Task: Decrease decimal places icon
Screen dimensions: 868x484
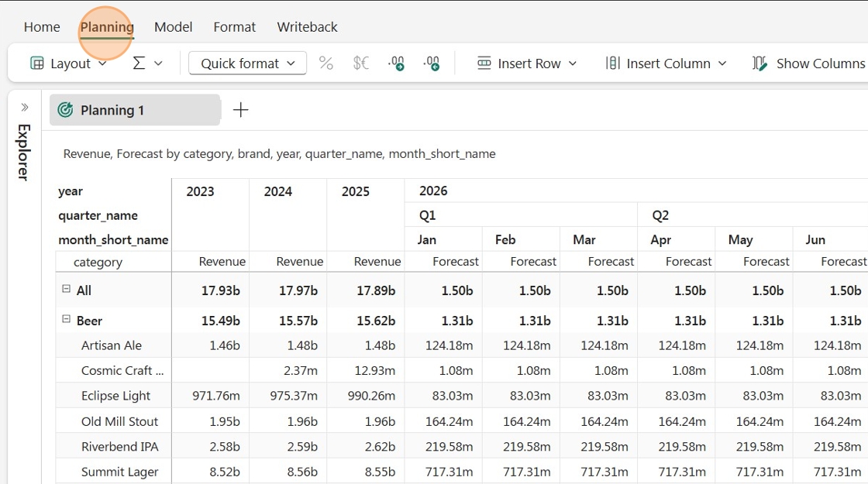Action: point(432,64)
